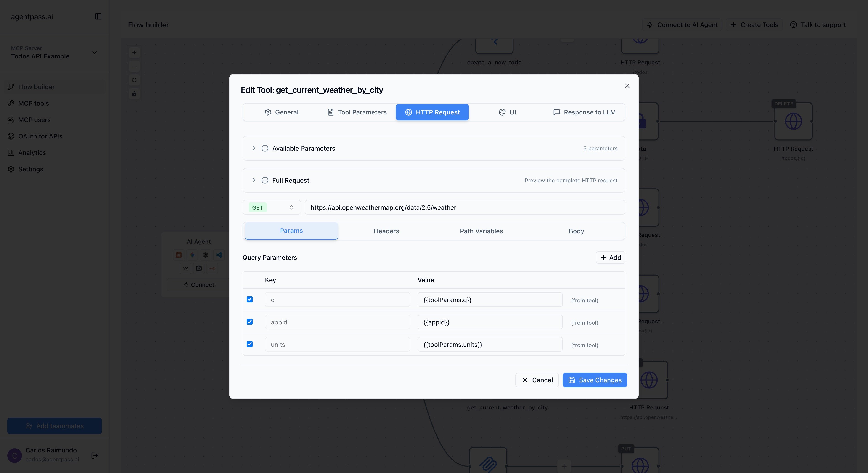Click the info icon beside Available Parameters

265,148
